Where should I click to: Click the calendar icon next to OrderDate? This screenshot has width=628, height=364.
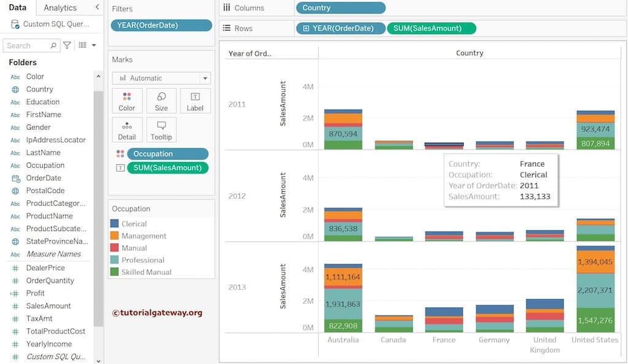click(15, 178)
